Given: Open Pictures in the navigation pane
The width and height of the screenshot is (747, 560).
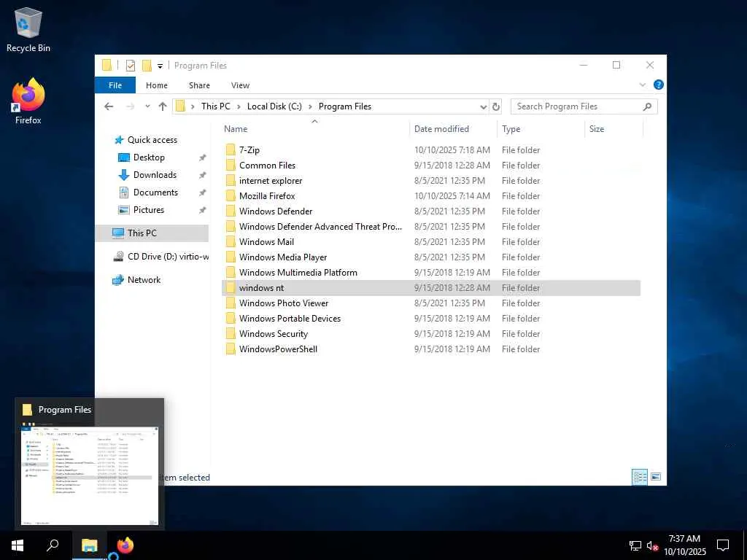Looking at the screenshot, I should coord(148,210).
